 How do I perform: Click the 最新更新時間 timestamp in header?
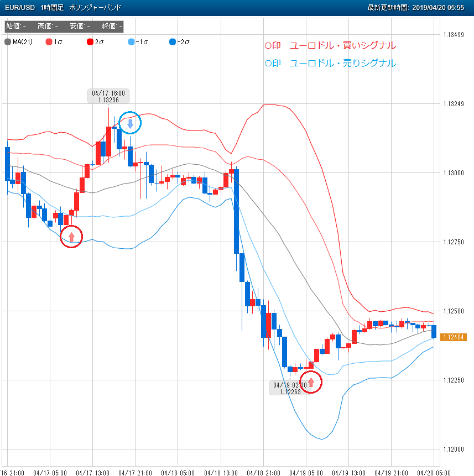416,8
